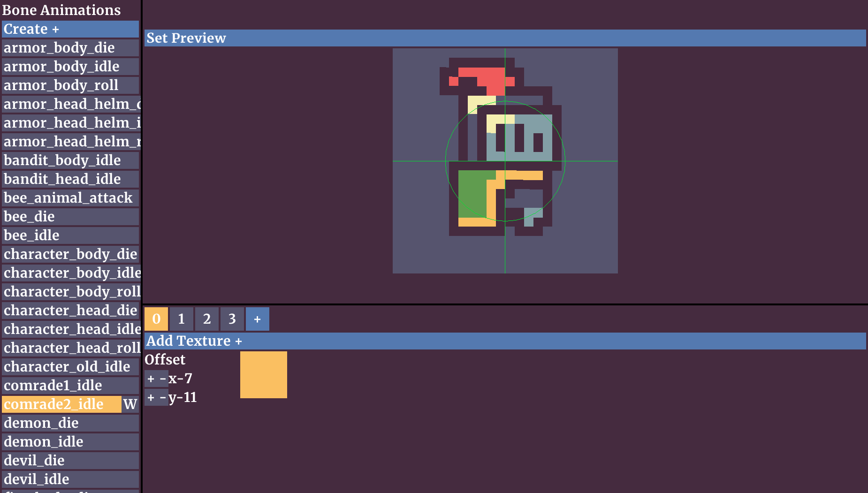Switch to frame 1 tab
Screen dimensions: 868x493
click(181, 319)
